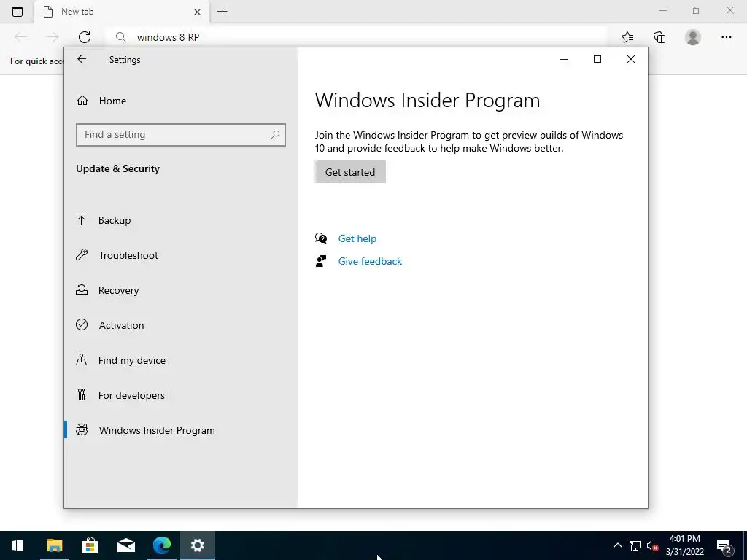Open Mail from the taskbar
747x560 pixels.
pos(125,545)
